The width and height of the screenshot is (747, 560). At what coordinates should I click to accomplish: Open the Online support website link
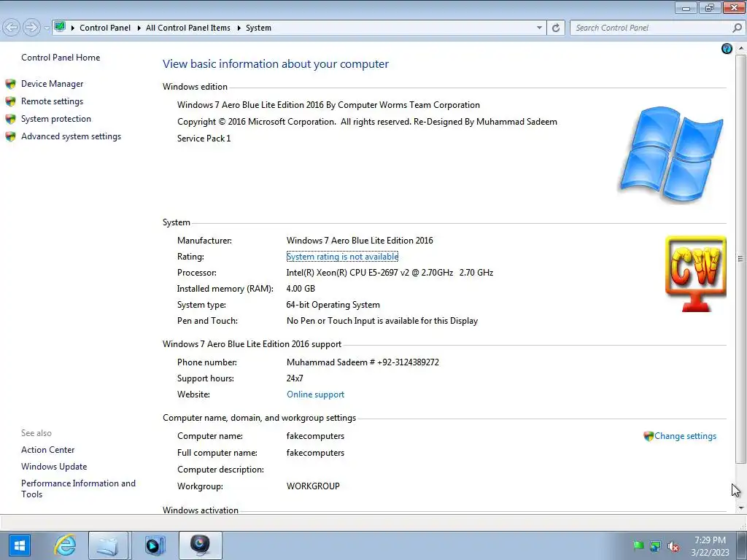[x=315, y=394]
